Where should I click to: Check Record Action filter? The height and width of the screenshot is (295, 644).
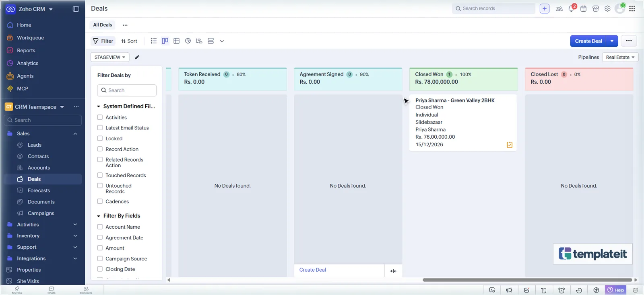coord(100,149)
